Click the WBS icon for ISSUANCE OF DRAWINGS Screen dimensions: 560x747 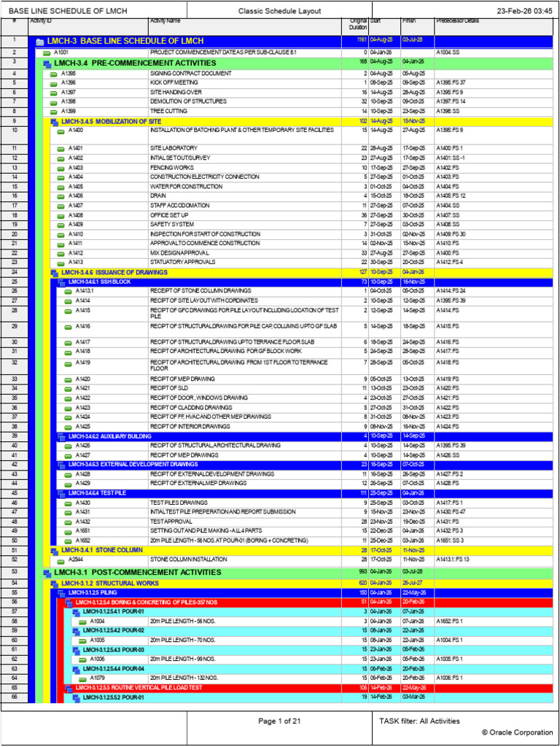click(x=54, y=273)
